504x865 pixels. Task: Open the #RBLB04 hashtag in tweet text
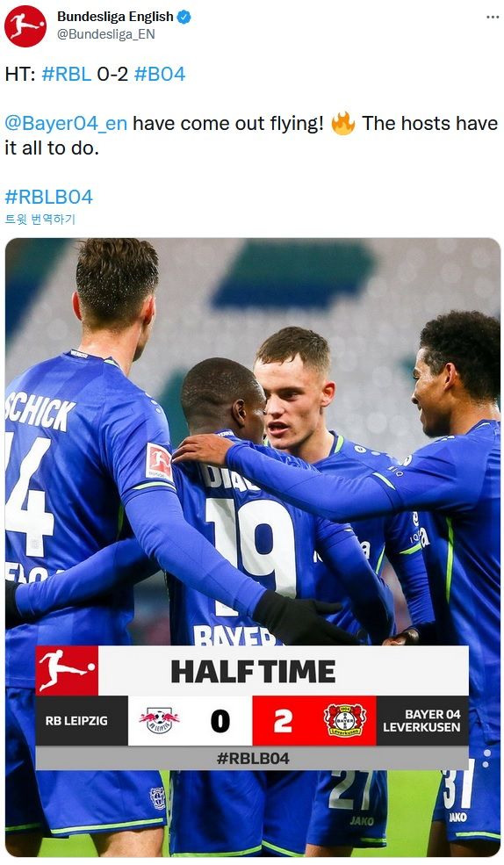click(48, 197)
